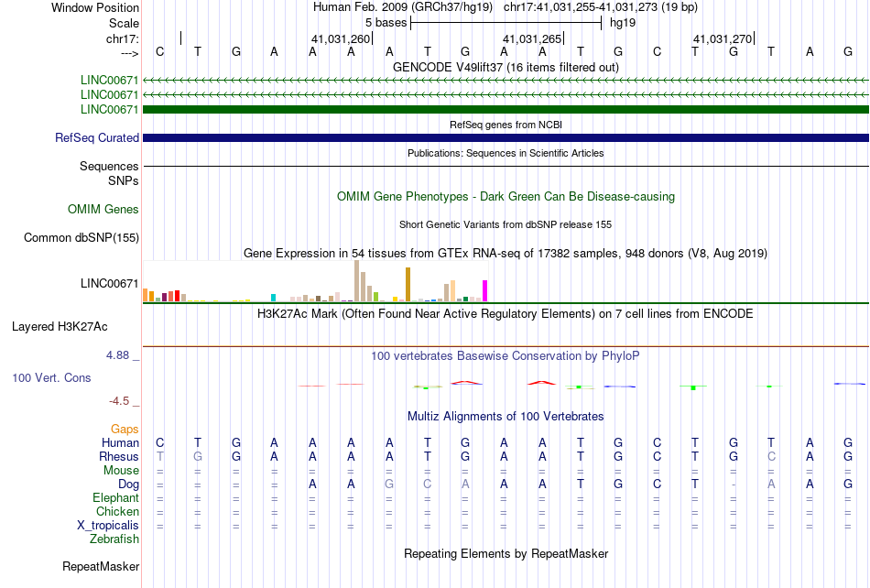Click the 41,031,260 position marker
This screenshot has width=870, height=588.
340,38
